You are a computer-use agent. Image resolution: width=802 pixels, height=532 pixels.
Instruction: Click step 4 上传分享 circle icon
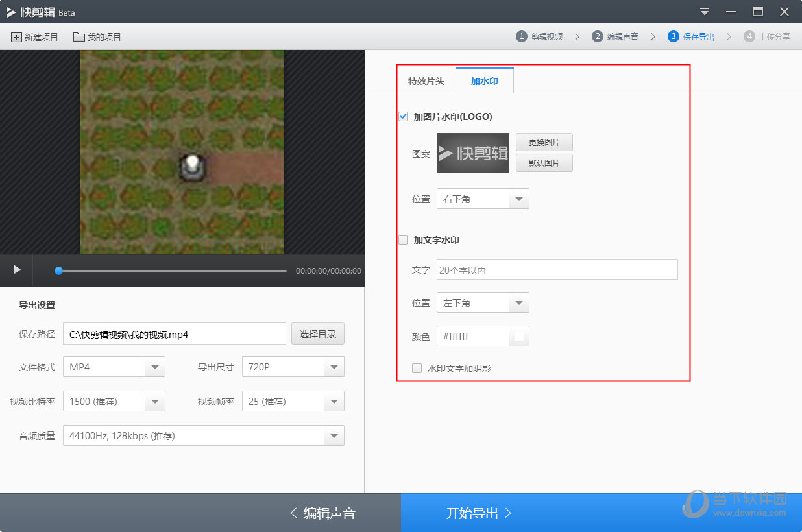pos(749,37)
